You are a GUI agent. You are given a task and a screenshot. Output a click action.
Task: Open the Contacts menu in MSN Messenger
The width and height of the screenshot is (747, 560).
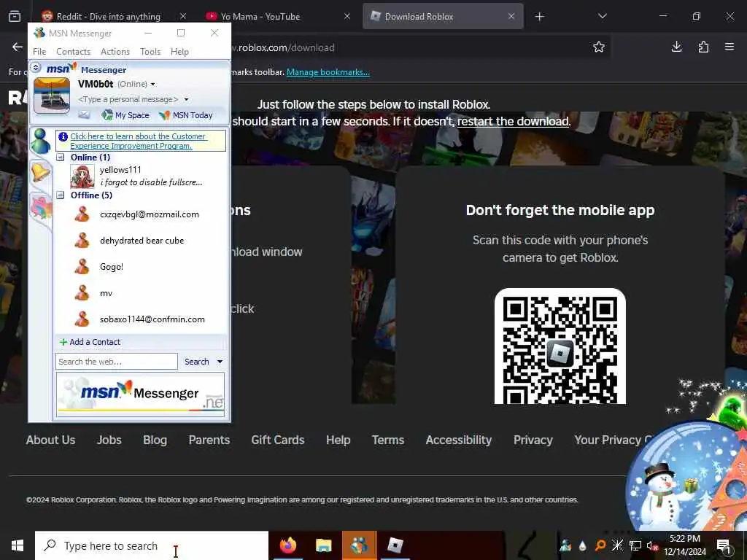74,52
